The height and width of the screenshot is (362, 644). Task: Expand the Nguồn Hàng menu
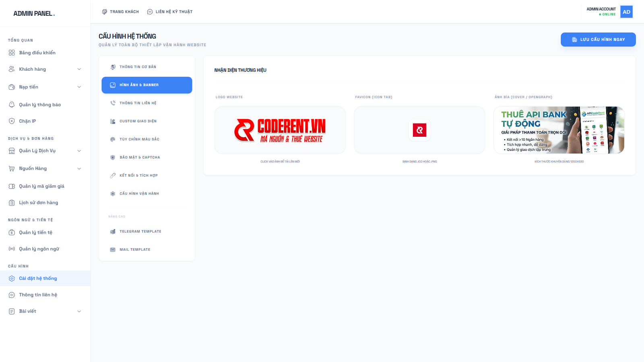pos(44,169)
